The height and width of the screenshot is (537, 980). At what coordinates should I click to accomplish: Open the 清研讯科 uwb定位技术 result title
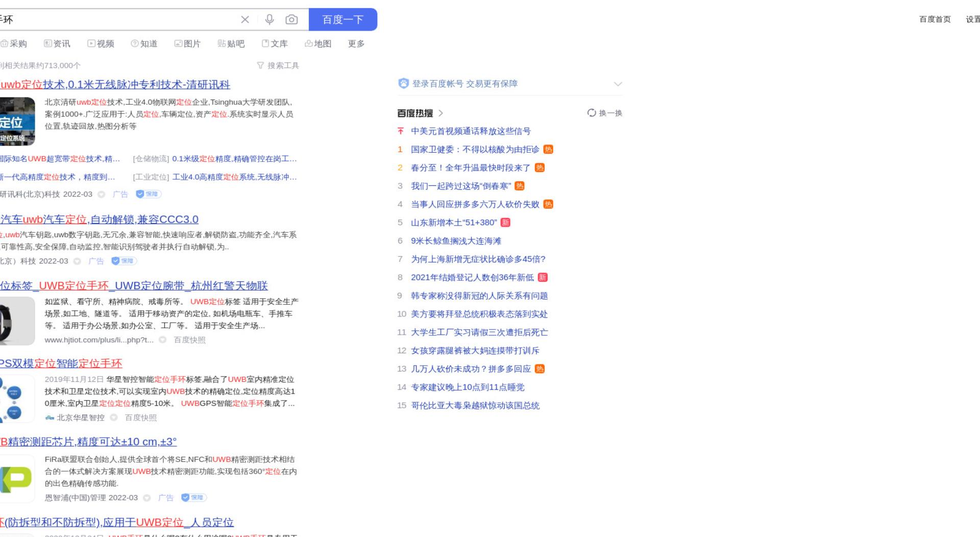coord(115,85)
